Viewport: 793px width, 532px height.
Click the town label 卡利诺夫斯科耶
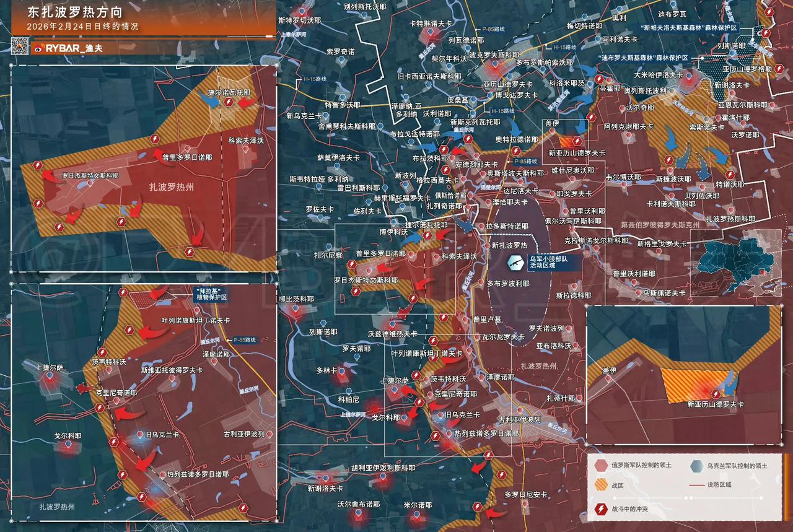coord(671,203)
